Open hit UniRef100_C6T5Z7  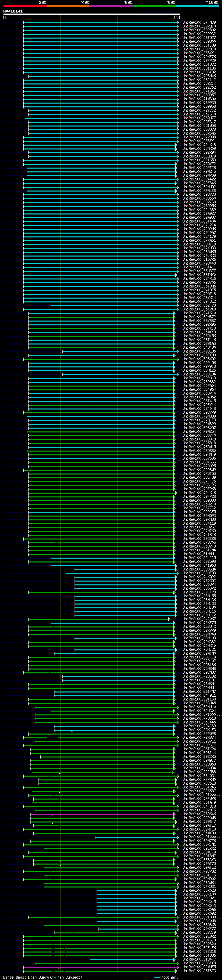pyautogui.click(x=199, y=38)
